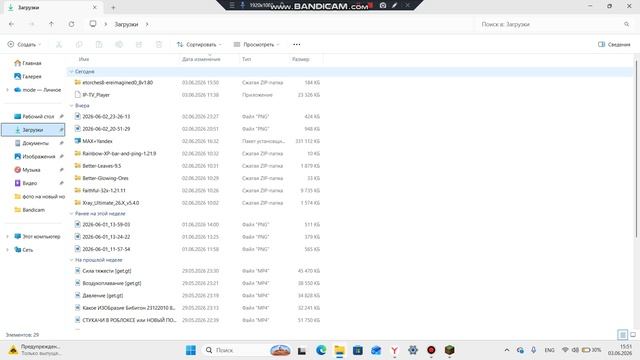Expand mode — Личное OneDrive tree node
Screen dimensions: 640x360
tap(7, 90)
